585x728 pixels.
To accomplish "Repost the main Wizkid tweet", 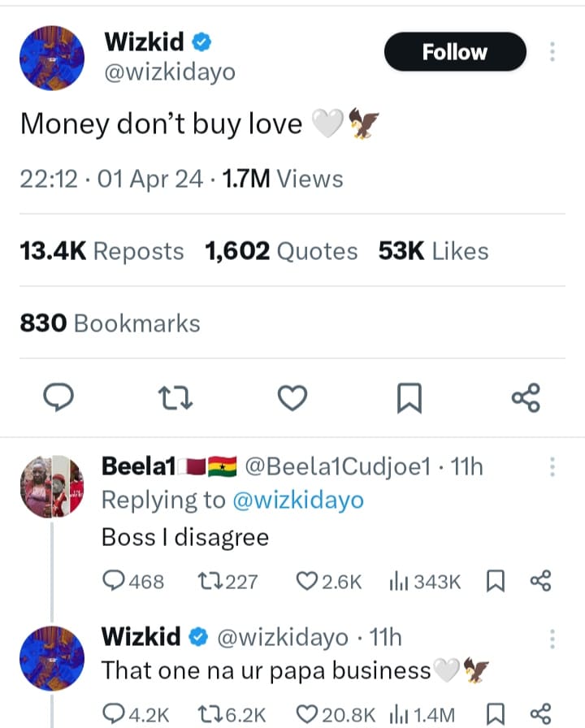I will click(174, 397).
